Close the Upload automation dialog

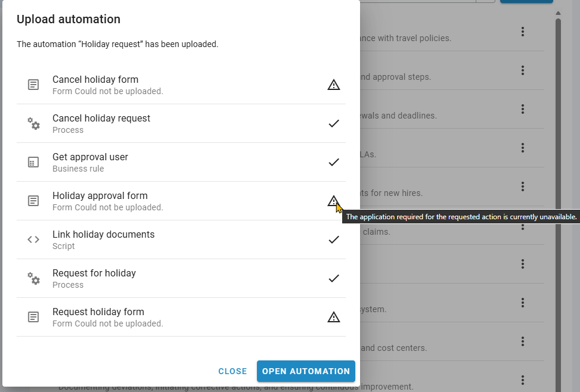232,371
